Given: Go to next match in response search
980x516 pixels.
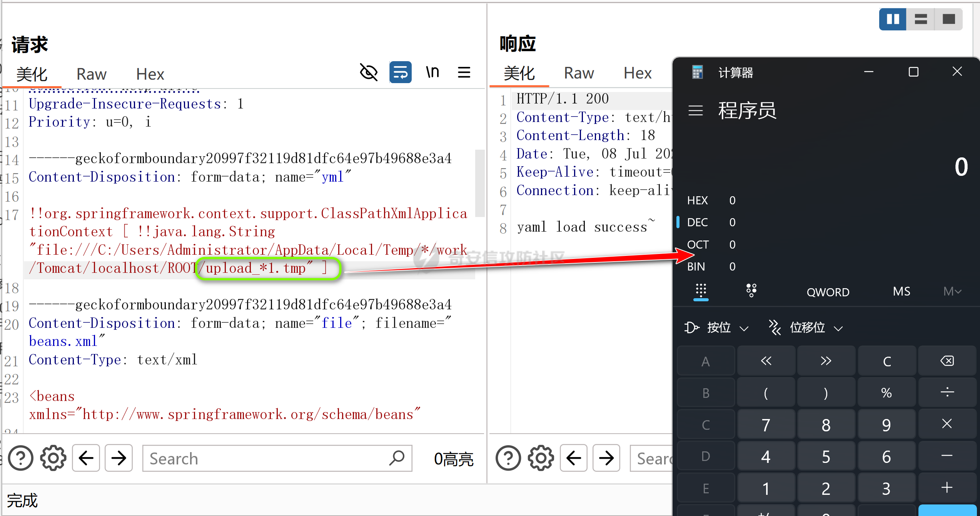Looking at the screenshot, I should pos(606,458).
